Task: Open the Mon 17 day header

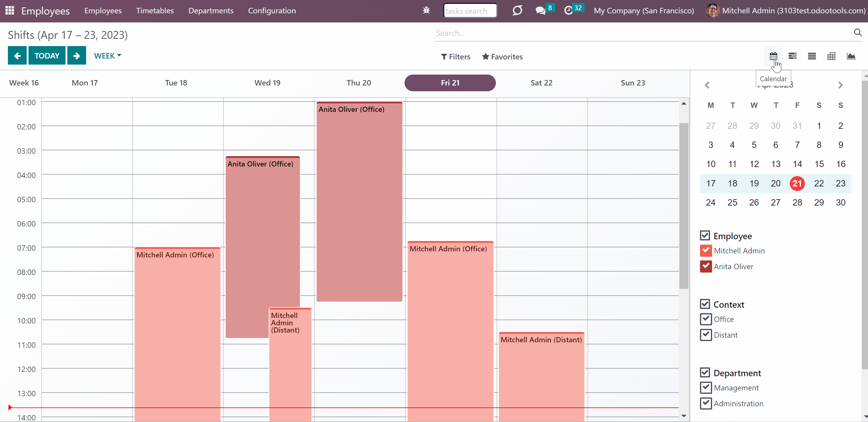Action: coord(85,83)
